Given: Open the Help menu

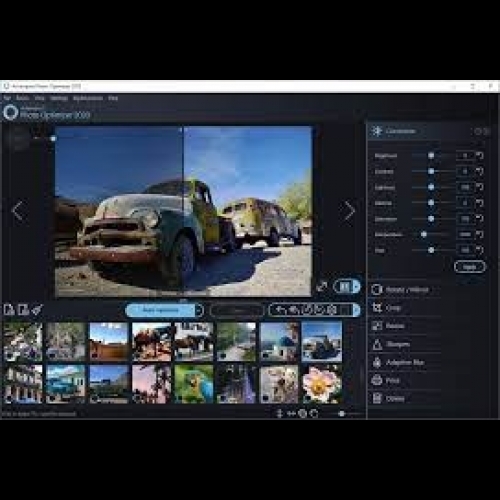Looking at the screenshot, I should (113, 98).
